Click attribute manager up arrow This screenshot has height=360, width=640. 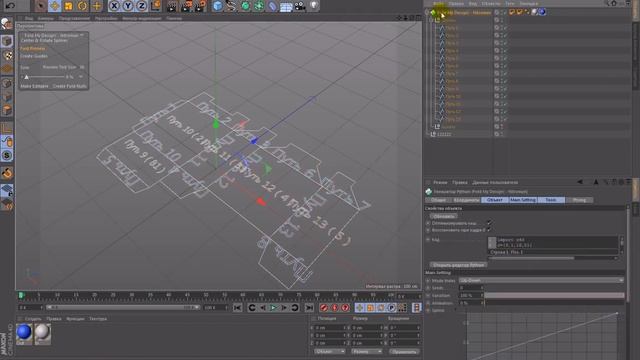click(x=596, y=182)
